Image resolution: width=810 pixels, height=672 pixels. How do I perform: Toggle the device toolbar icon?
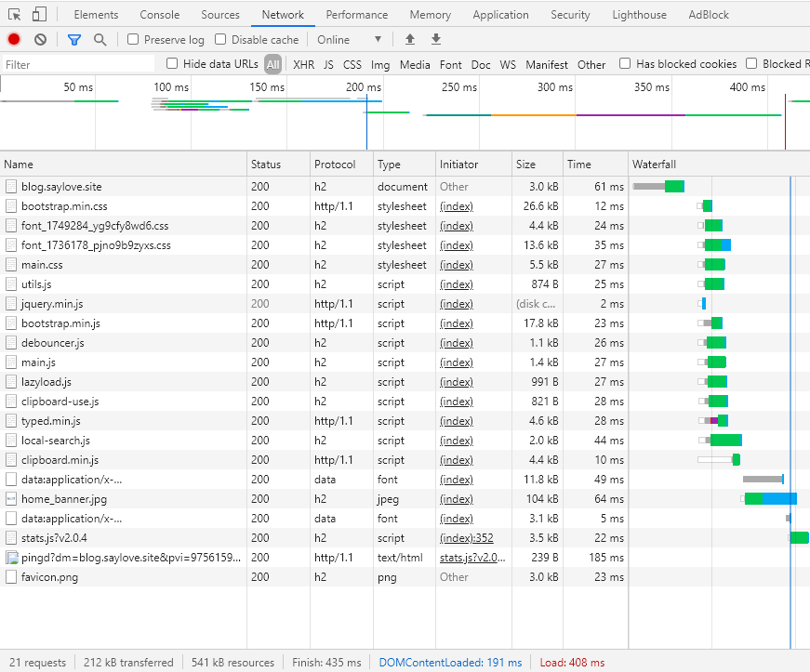(x=39, y=15)
